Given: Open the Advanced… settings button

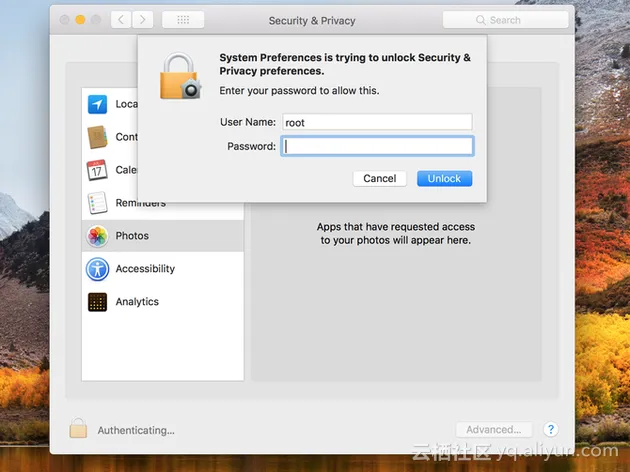Looking at the screenshot, I should (493, 430).
